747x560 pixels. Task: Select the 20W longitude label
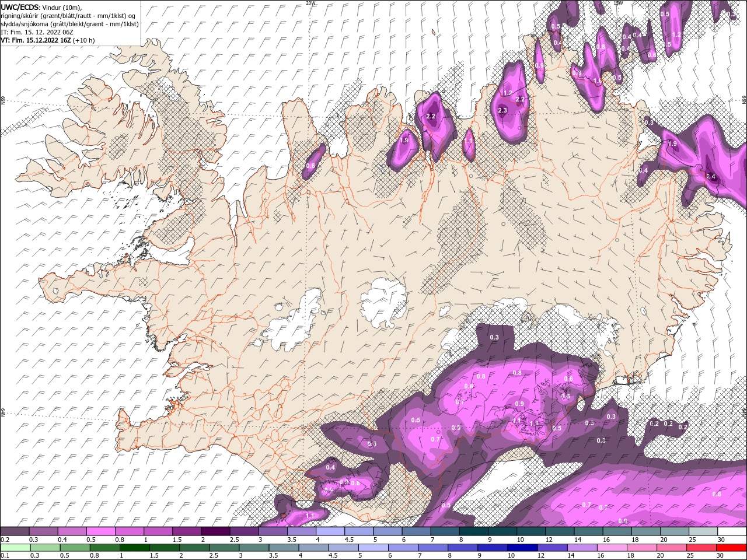310,3
